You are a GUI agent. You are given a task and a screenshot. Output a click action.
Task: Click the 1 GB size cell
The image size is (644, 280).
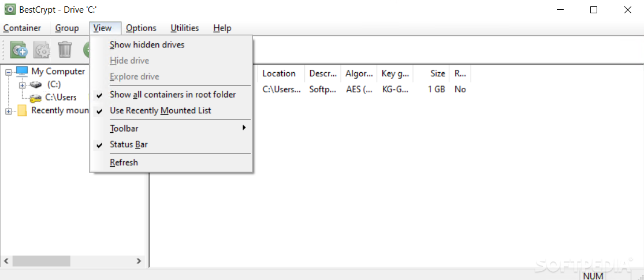tap(436, 89)
